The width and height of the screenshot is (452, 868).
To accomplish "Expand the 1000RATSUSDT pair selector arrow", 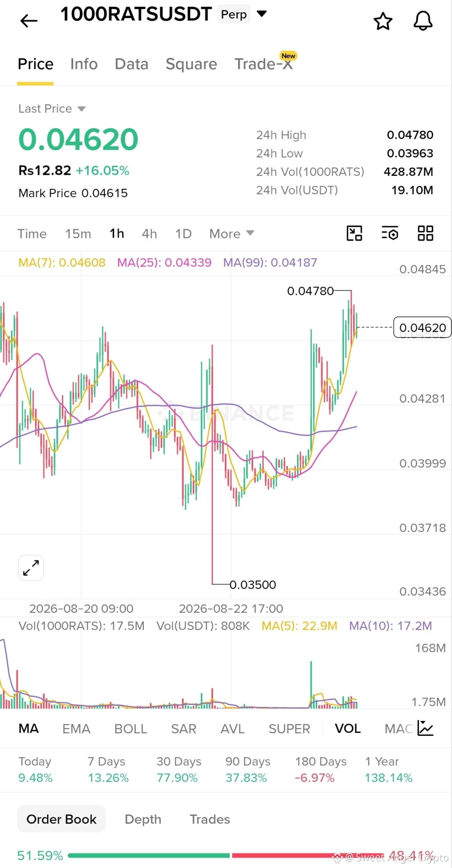I will [x=262, y=14].
